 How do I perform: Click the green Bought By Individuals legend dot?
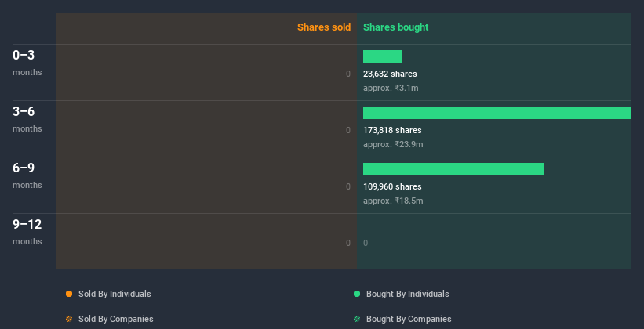(357, 294)
